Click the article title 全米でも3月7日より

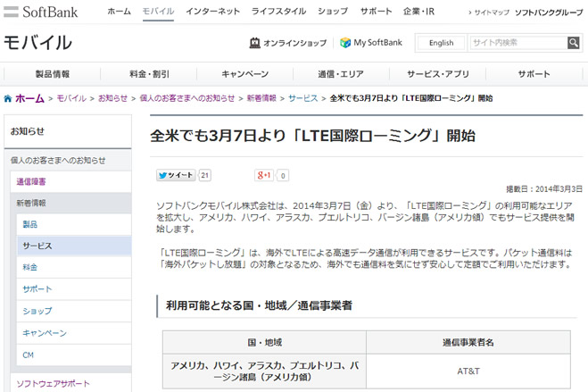[x=313, y=136]
